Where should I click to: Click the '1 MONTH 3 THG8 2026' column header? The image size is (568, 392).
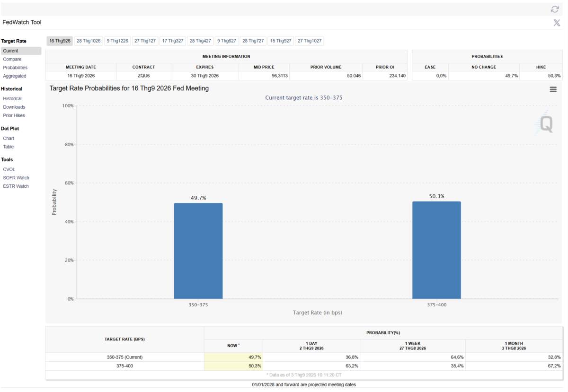pos(514,346)
